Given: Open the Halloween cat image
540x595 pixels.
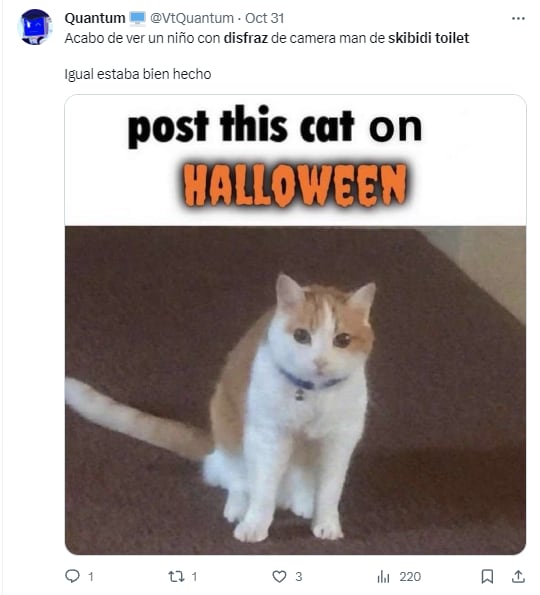Looking at the screenshot, I should [x=295, y=324].
